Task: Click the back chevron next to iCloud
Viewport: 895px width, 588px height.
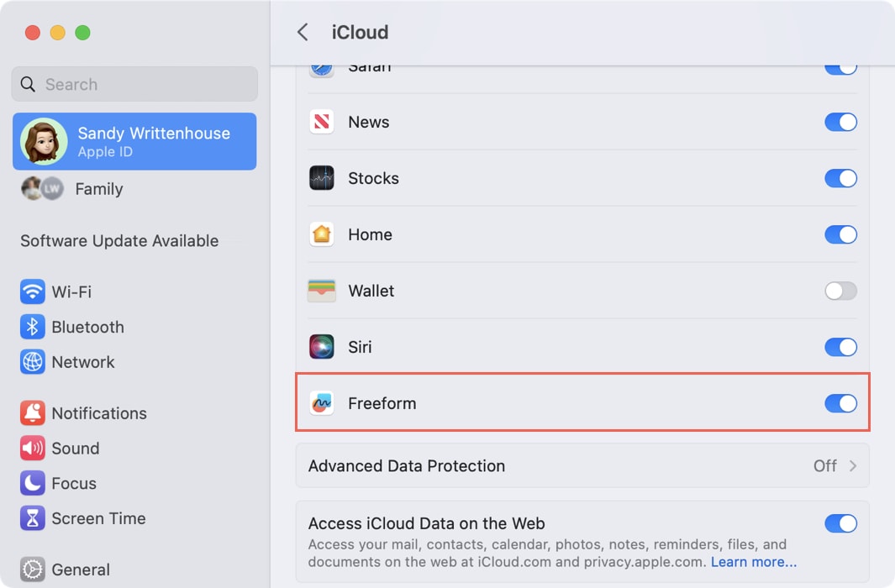Action: pyautogui.click(x=303, y=32)
